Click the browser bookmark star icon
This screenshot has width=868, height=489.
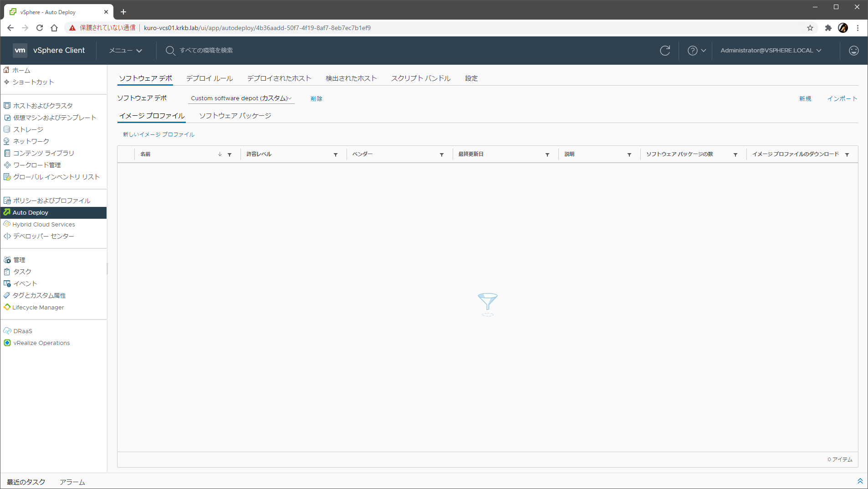click(x=810, y=28)
